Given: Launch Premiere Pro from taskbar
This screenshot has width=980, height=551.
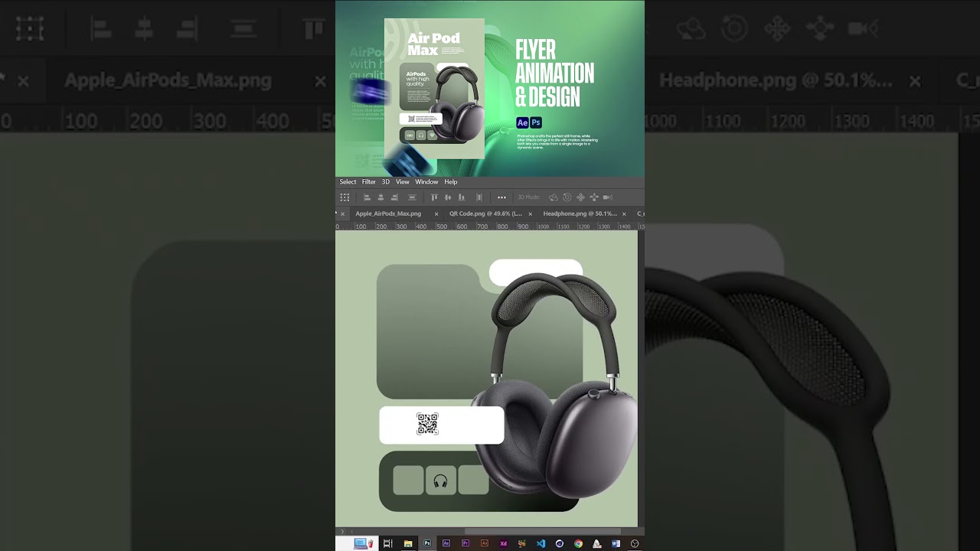Looking at the screenshot, I should pyautogui.click(x=465, y=543).
